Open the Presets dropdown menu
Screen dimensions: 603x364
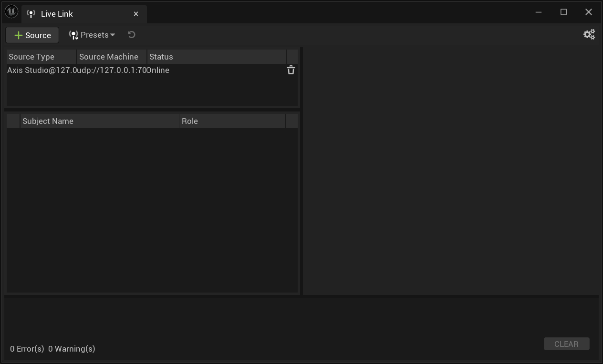[x=92, y=35]
